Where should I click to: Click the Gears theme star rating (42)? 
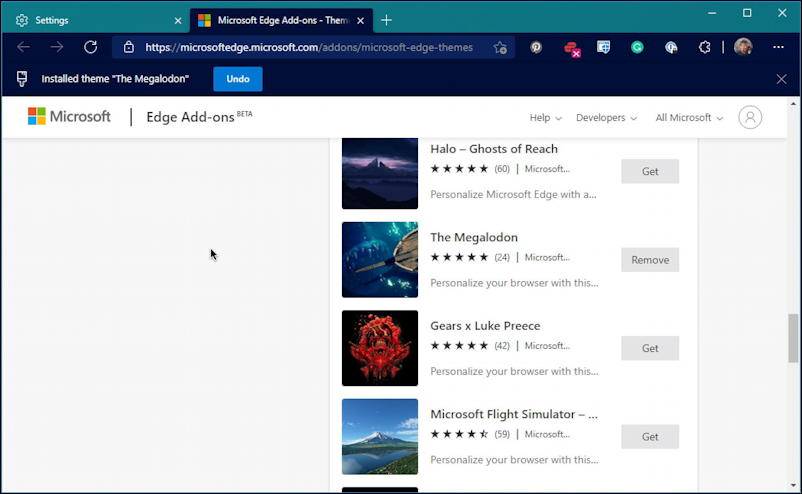(x=470, y=346)
